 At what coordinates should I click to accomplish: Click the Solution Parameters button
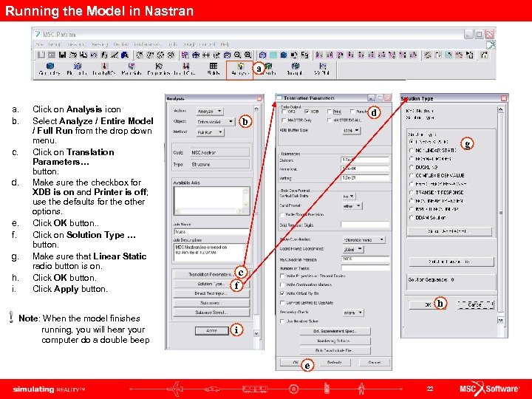pyautogui.click(x=451, y=262)
